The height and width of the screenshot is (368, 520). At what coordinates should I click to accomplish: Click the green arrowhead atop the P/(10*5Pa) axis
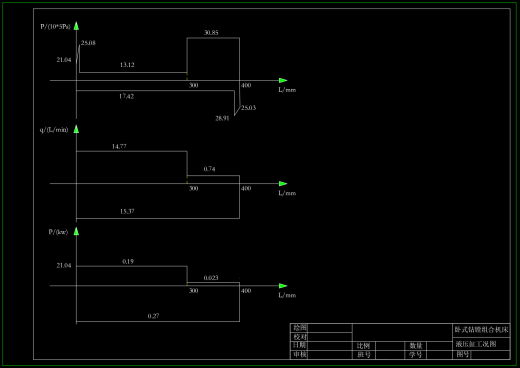(x=76, y=26)
